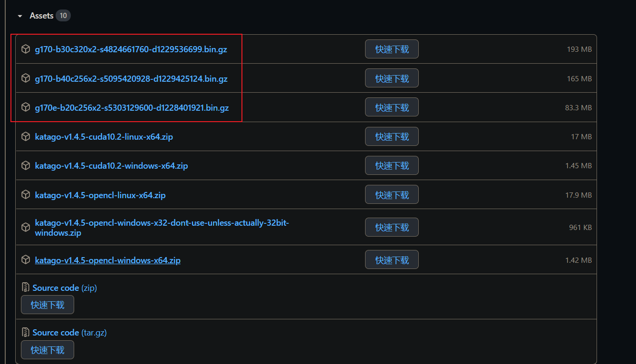Image resolution: width=636 pixels, height=364 pixels.
Task: Open g170e-b20c256x2-s5303129600 bin.gz link
Action: pyautogui.click(x=132, y=107)
